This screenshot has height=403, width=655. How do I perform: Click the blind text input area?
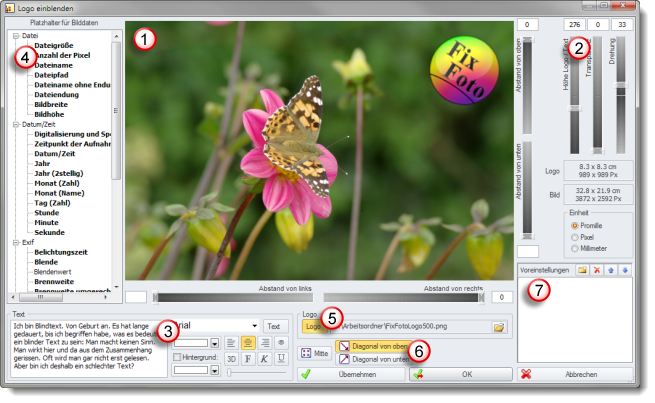[89, 349]
